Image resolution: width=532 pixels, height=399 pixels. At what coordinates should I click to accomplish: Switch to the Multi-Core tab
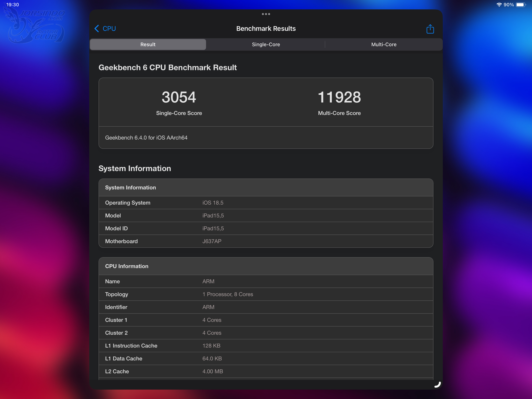[x=384, y=44]
